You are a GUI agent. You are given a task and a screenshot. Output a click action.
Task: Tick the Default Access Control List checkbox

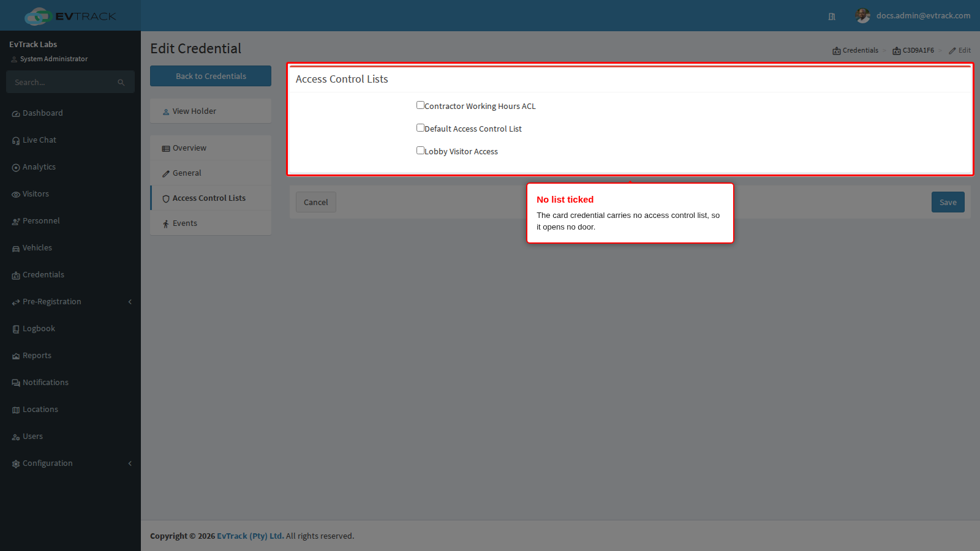pyautogui.click(x=420, y=128)
